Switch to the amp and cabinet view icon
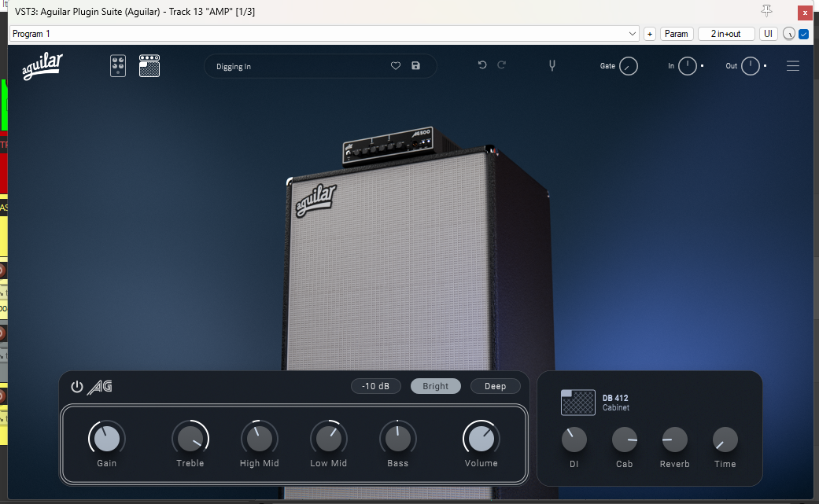This screenshot has height=504, width=819. [149, 66]
